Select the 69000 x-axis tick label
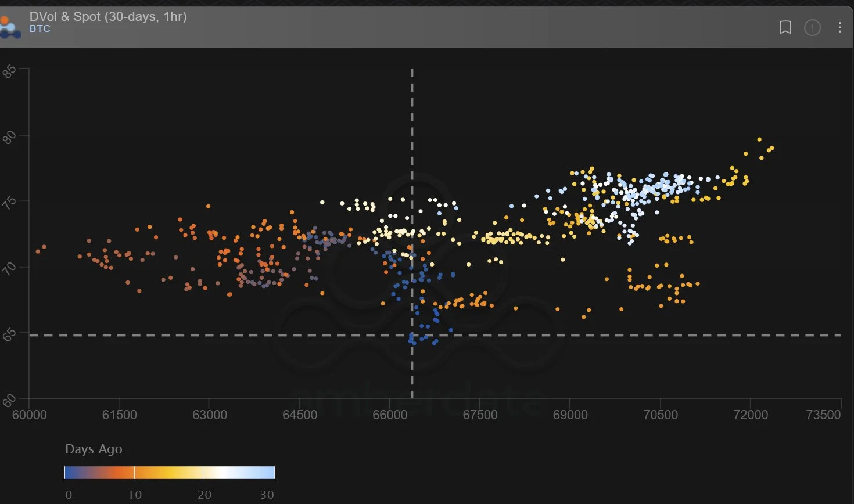The image size is (854, 504). pyautogui.click(x=570, y=415)
